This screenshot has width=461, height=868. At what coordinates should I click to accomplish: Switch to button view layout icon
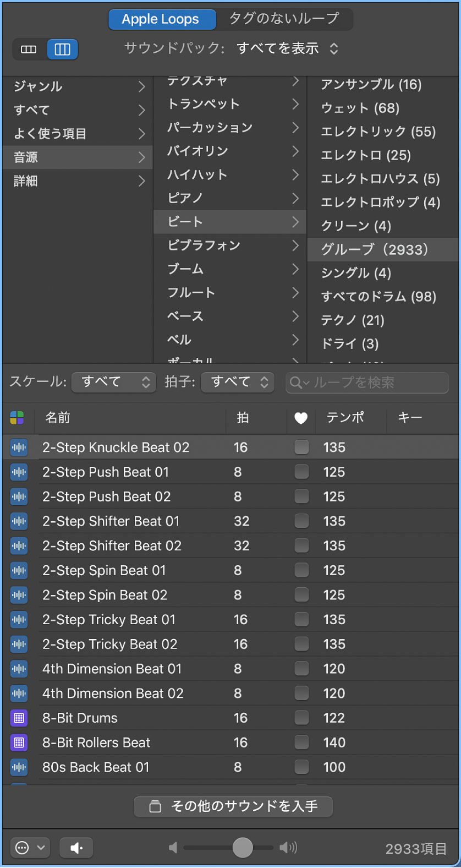[x=29, y=50]
